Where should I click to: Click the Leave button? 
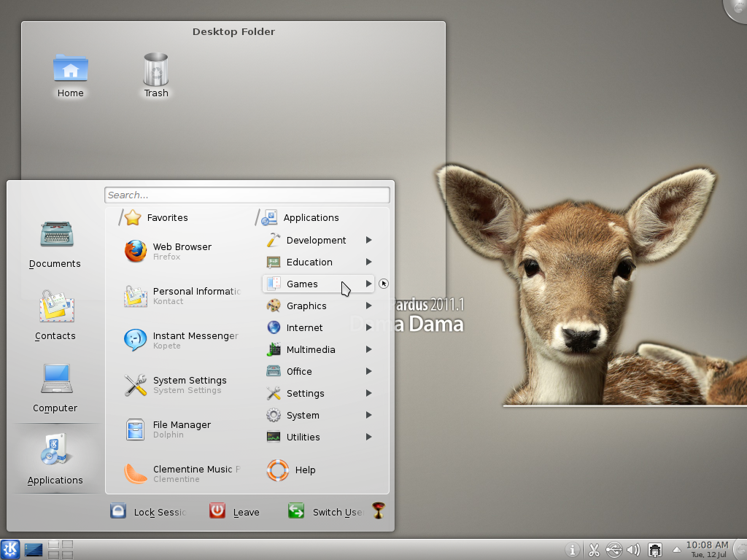click(x=234, y=511)
